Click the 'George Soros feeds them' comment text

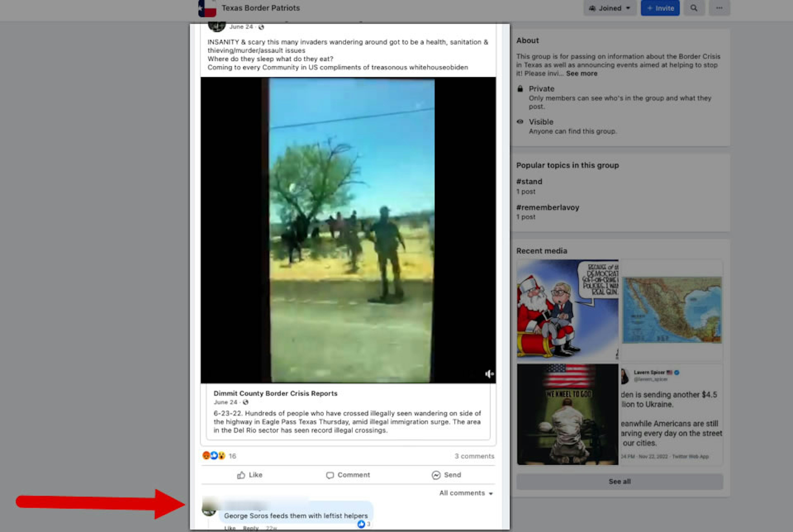point(296,516)
